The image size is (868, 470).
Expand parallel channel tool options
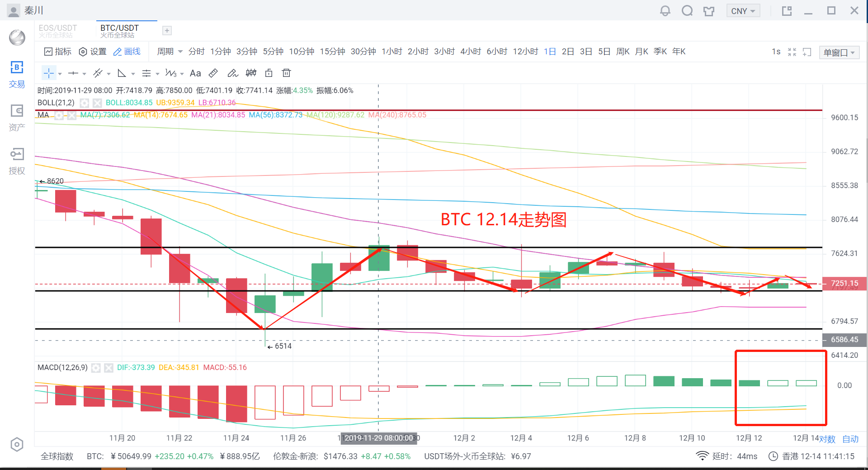[x=108, y=73]
